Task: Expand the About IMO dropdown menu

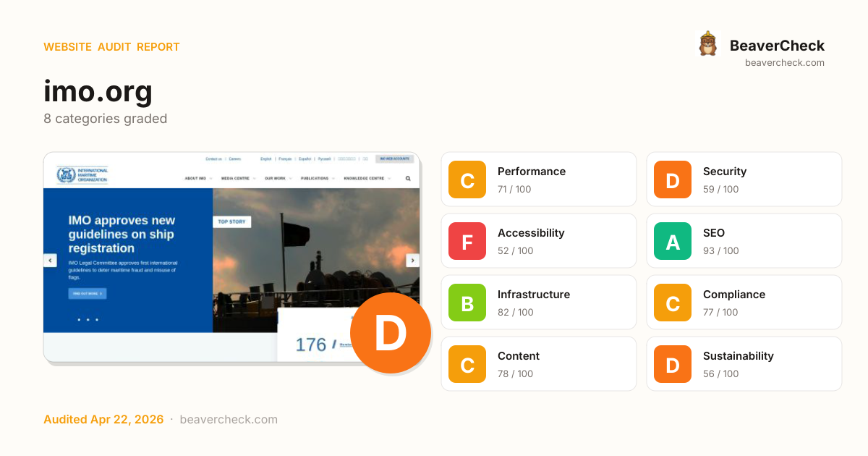Action: [x=198, y=178]
